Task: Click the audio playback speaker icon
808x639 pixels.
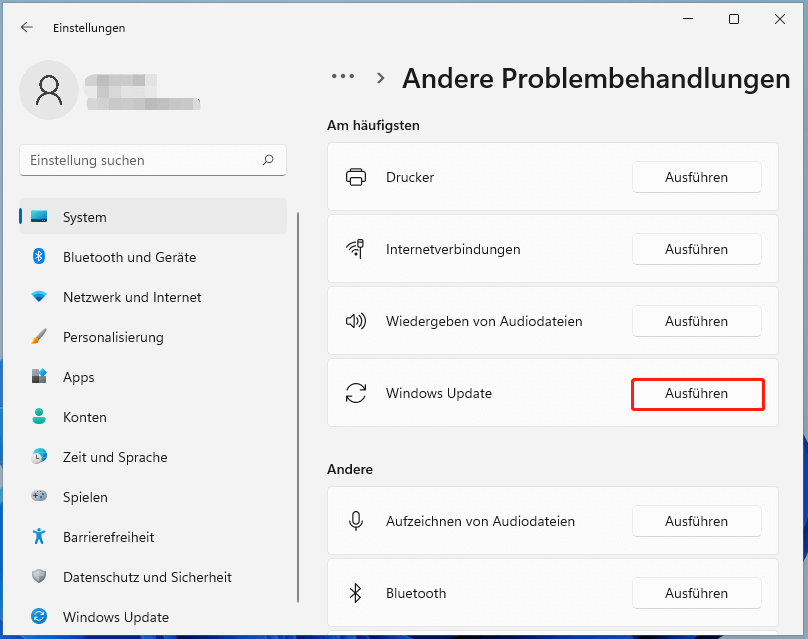Action: [x=356, y=321]
